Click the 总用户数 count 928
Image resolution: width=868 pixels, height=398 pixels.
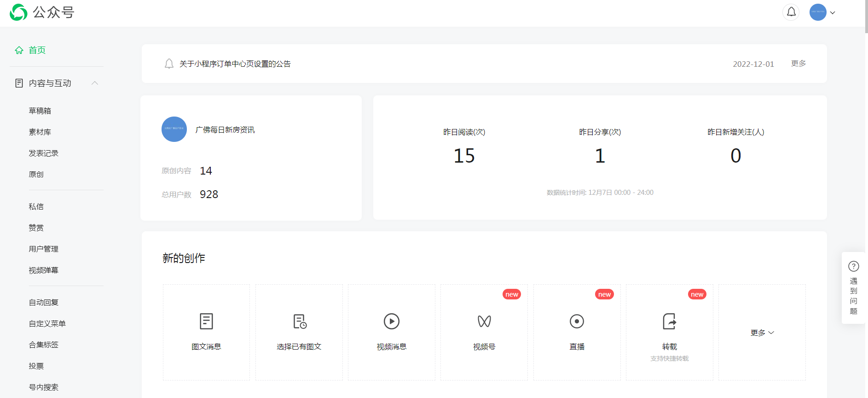pos(209,194)
